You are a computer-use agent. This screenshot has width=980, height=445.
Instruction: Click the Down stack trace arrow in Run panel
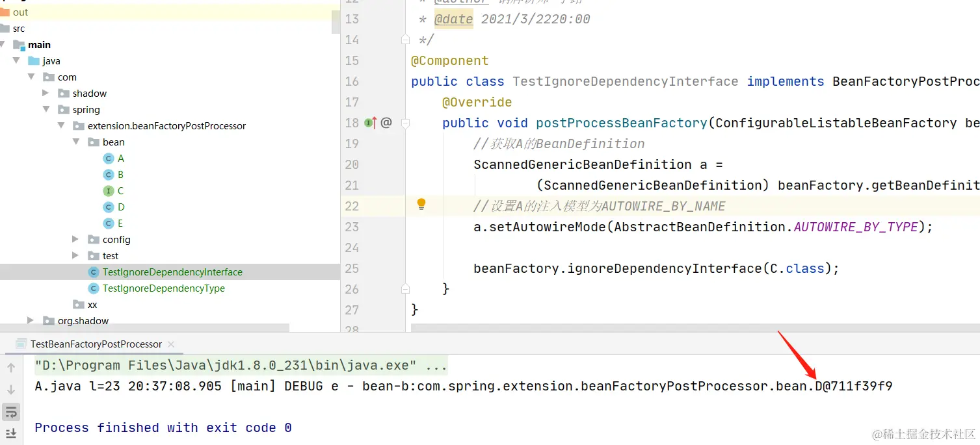[x=11, y=390]
